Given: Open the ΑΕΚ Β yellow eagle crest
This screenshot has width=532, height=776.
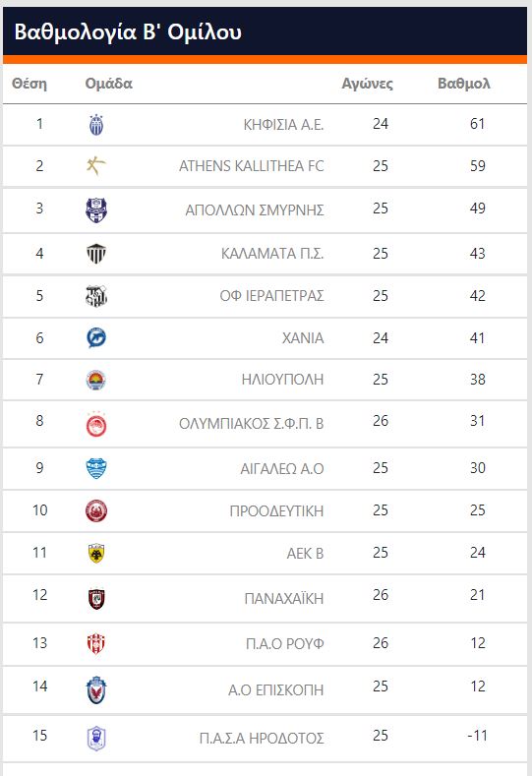Looking at the screenshot, I should point(96,554).
